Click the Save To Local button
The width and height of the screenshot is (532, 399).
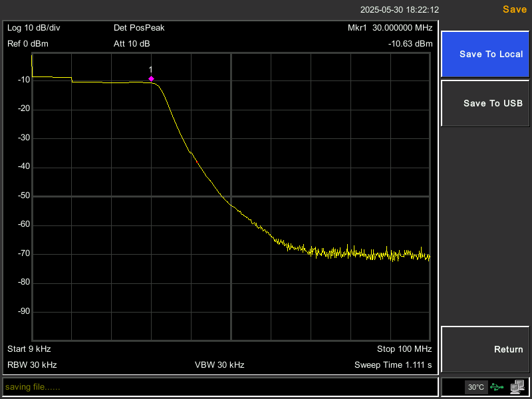pyautogui.click(x=485, y=55)
